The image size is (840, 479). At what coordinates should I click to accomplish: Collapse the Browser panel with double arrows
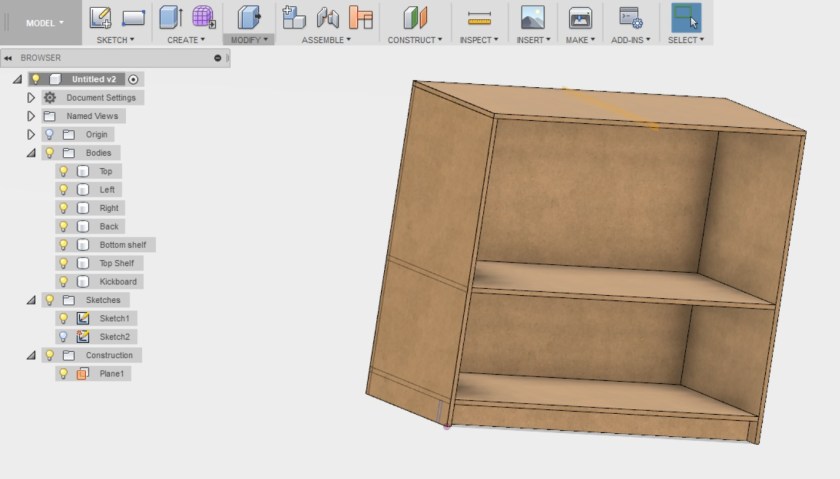(x=8, y=58)
